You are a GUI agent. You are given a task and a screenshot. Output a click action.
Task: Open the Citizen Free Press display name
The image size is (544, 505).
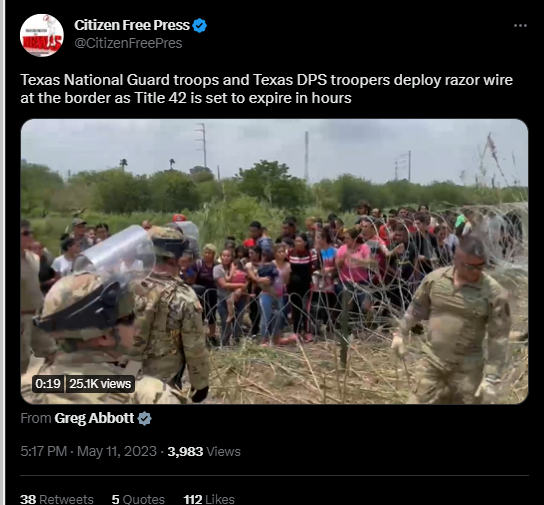(132, 25)
